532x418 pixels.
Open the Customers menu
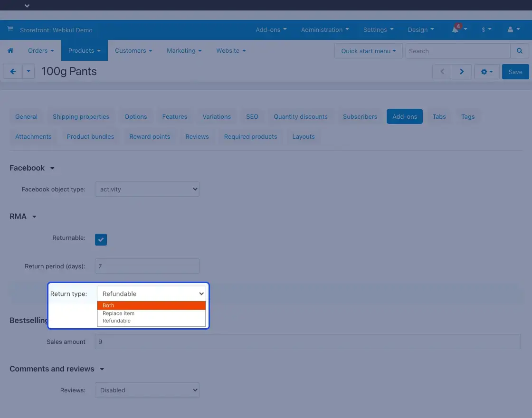tap(133, 51)
